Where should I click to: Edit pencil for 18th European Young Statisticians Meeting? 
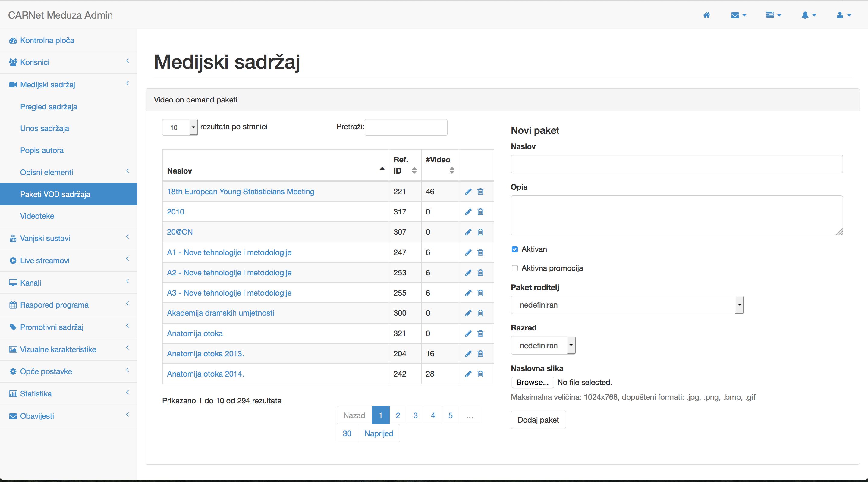point(468,192)
